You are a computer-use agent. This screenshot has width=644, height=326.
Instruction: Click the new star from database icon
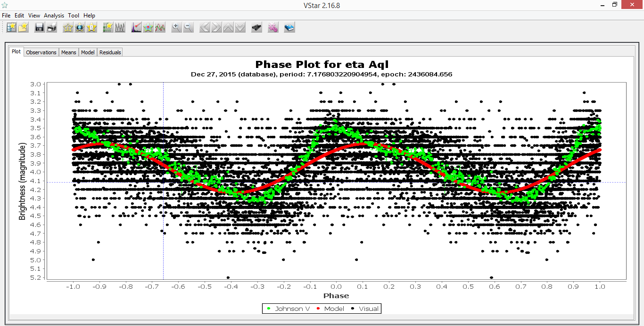tap(12, 27)
